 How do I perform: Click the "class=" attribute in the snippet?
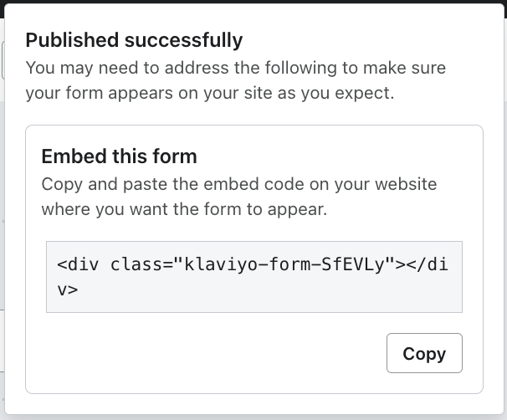coord(139,265)
